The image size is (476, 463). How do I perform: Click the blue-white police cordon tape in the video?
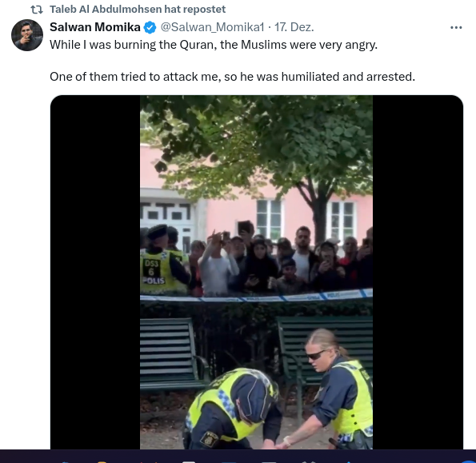coord(256,296)
